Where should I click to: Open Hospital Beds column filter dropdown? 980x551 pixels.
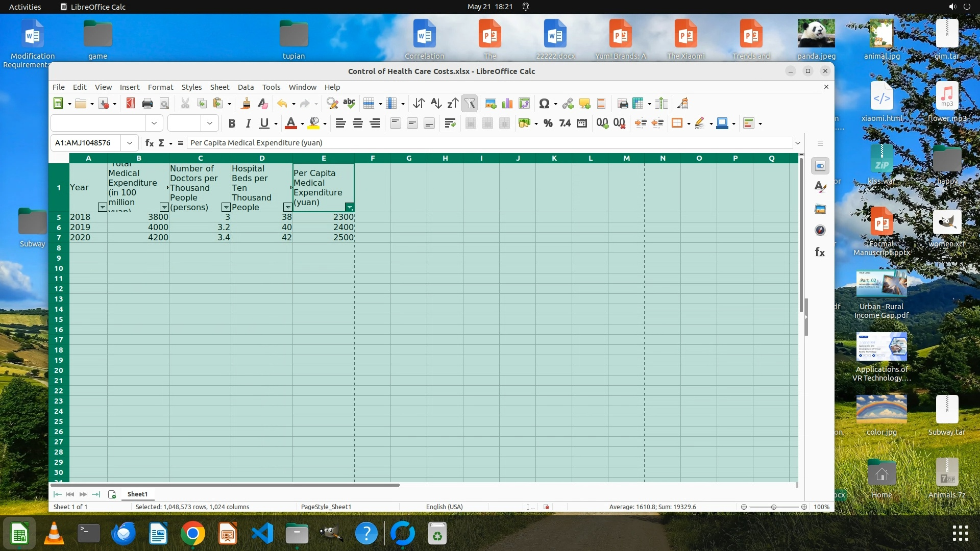287,207
